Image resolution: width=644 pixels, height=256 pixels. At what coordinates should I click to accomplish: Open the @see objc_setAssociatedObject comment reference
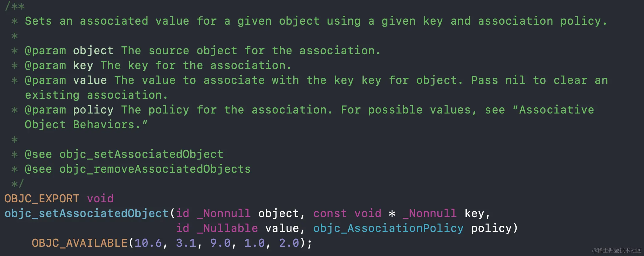click(x=141, y=154)
